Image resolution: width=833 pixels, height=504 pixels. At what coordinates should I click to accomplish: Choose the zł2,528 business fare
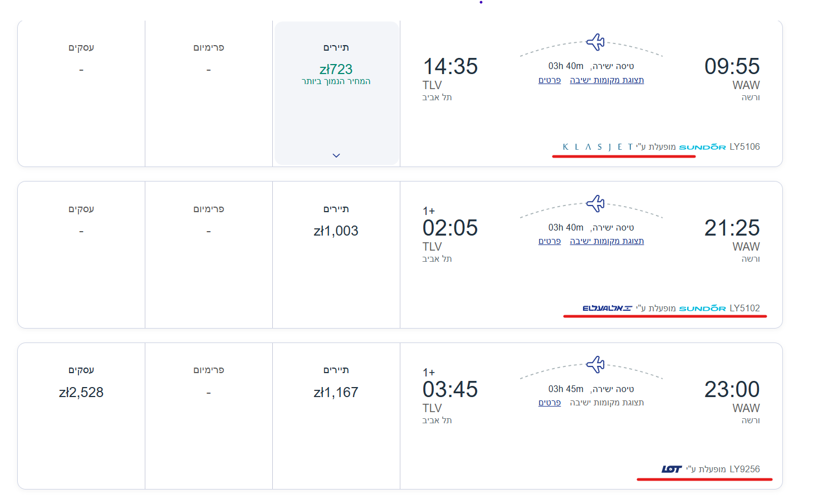click(81, 393)
